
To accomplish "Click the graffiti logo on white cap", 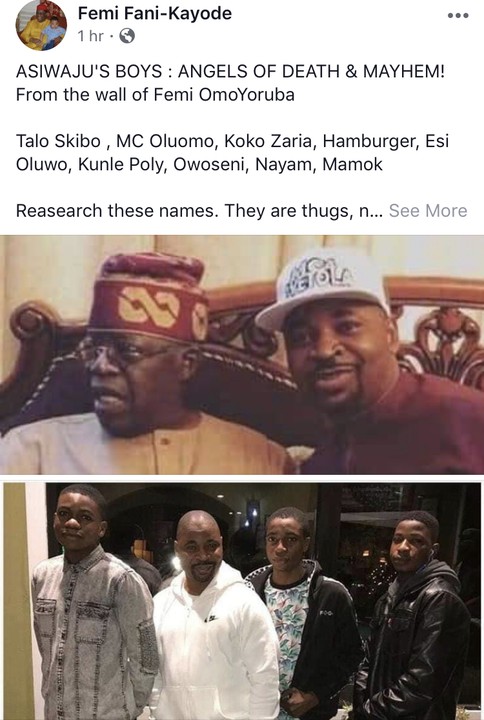I will click(317, 276).
